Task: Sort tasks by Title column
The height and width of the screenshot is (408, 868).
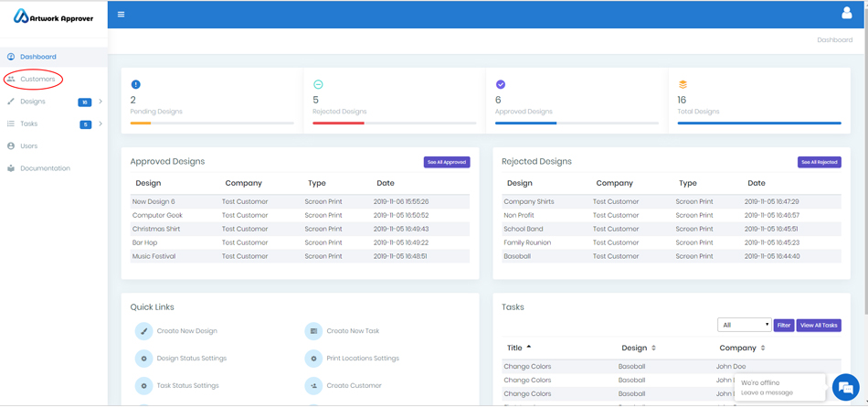Action: point(519,348)
